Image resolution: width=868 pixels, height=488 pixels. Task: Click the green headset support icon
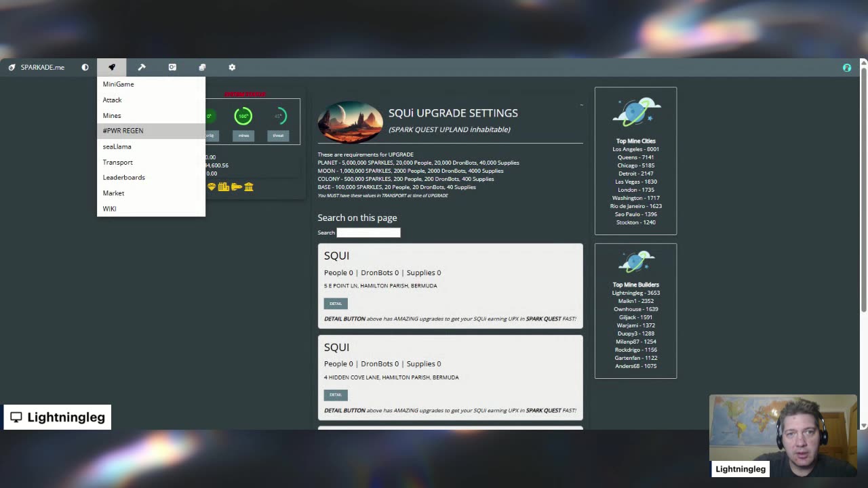coord(847,67)
